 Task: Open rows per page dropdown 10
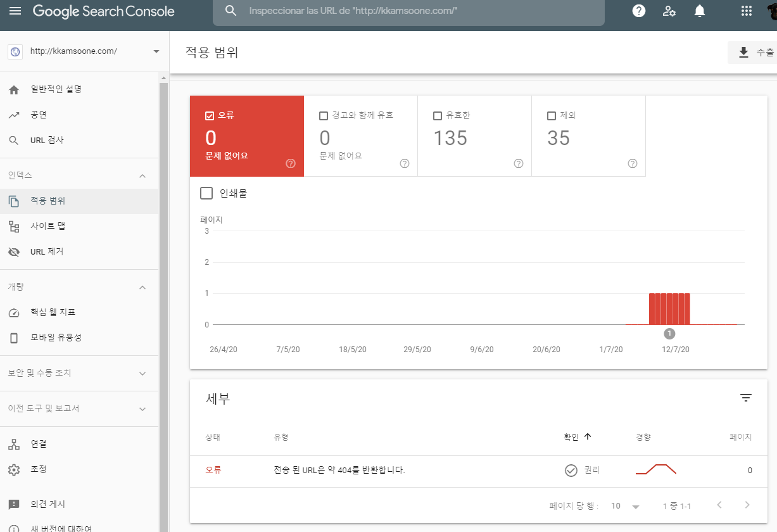tap(626, 506)
